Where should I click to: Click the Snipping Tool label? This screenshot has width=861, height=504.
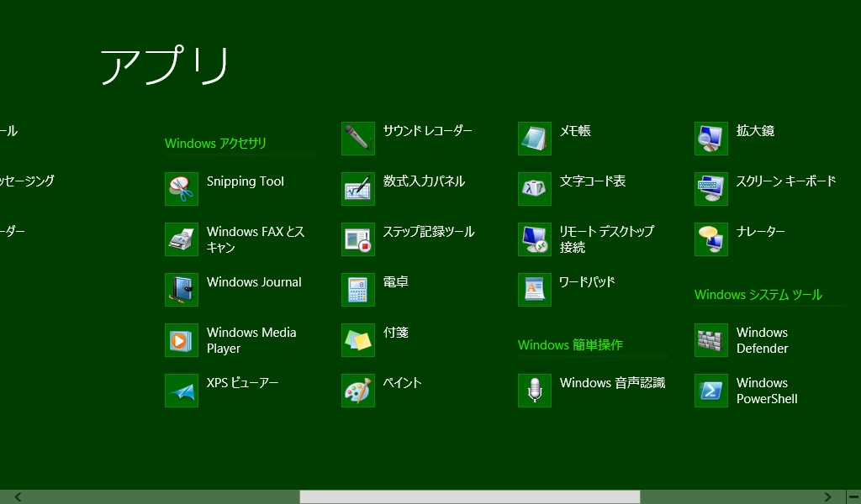[x=245, y=181]
